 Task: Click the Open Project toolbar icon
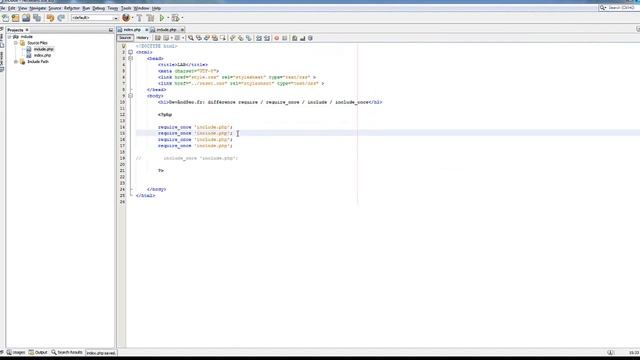26,18
